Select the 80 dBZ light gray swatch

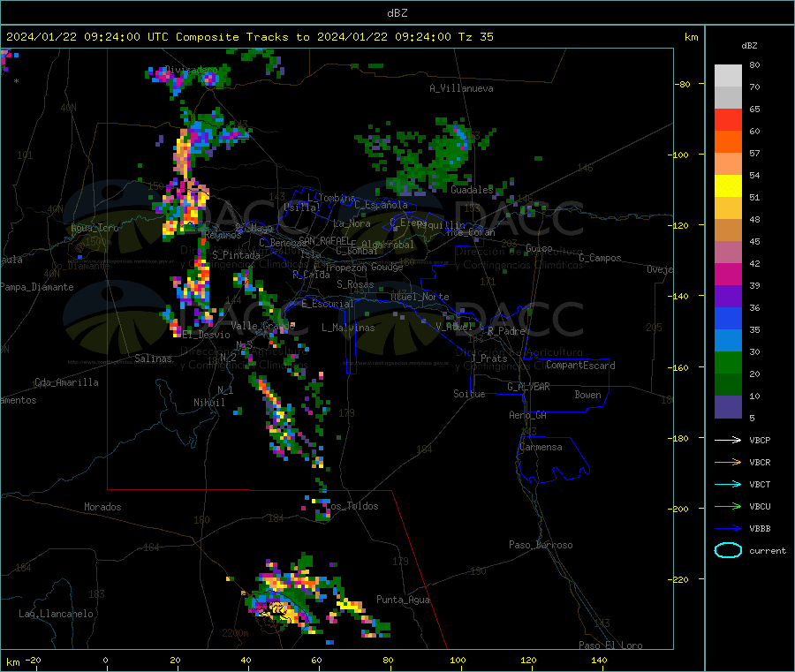pyautogui.click(x=728, y=76)
